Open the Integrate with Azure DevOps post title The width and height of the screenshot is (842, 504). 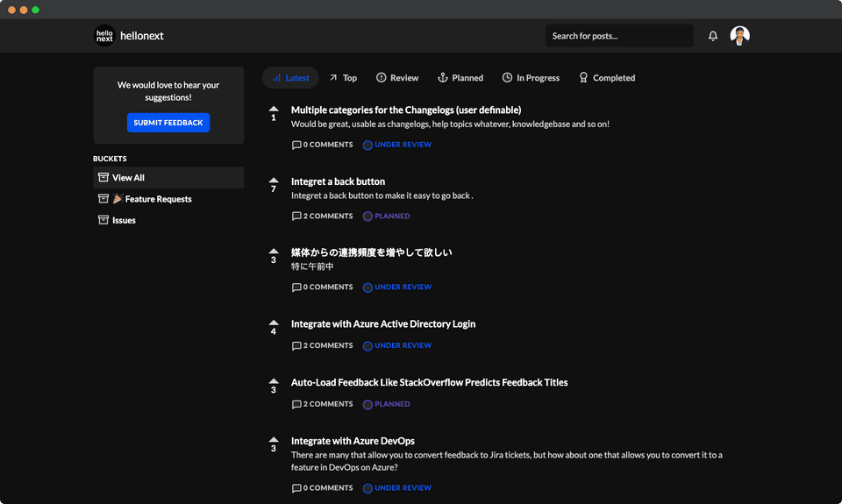353,441
